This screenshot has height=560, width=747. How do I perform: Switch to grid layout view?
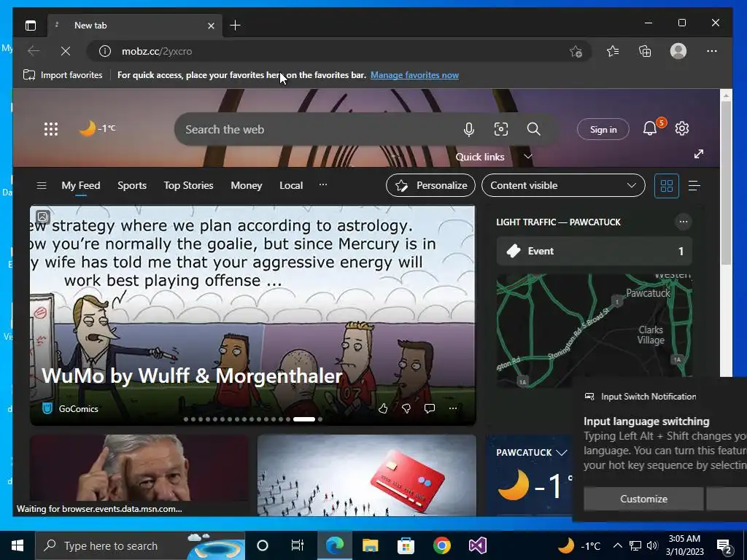[667, 186]
